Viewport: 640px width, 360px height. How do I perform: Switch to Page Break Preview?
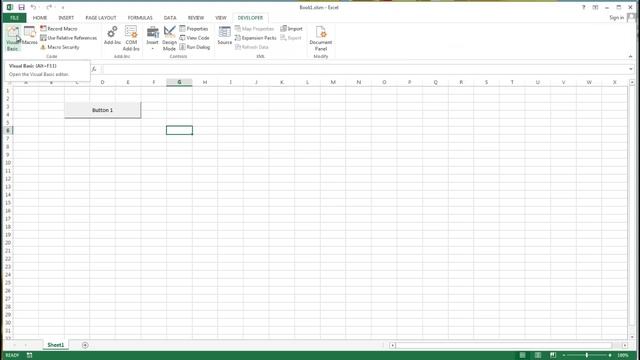click(553, 356)
